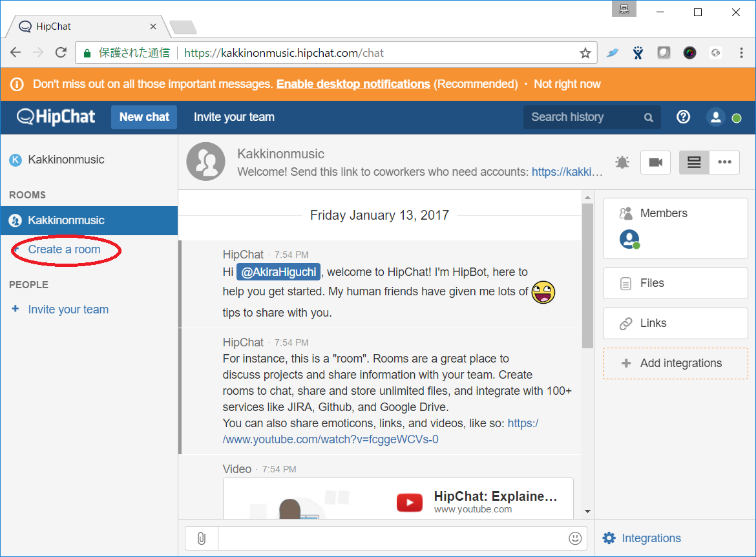Click the browser address bar URL
Image resolution: width=756 pixels, height=557 pixels.
pos(284,53)
